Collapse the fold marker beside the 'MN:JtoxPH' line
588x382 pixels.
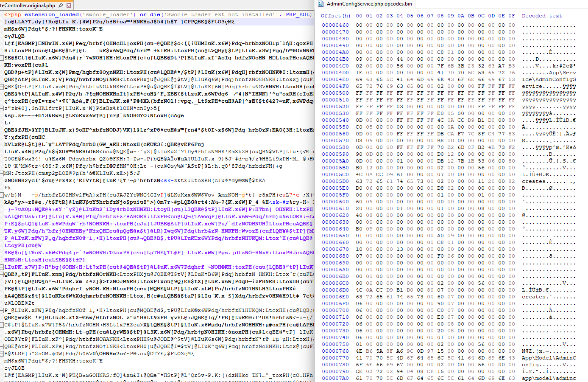click(2, 173)
